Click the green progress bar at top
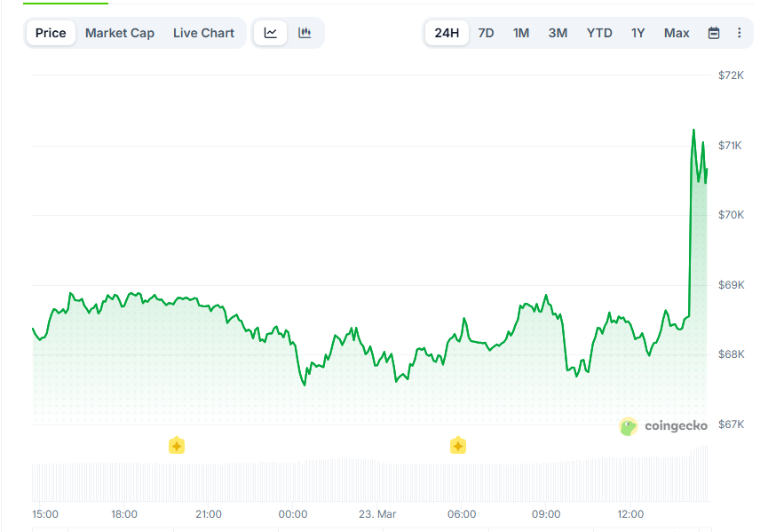776x532 pixels. 65,3
